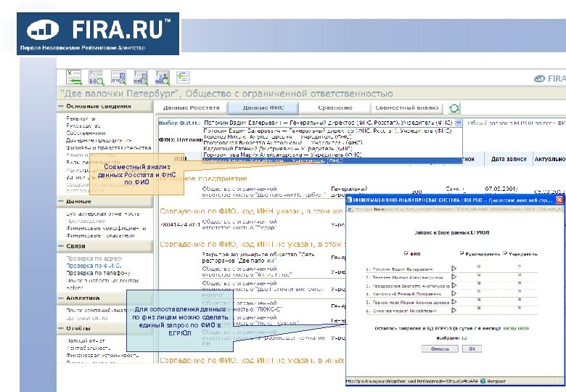Image resolution: width=566 pixels, height=392 pixels.
Task: Click the add-to-list toolbar icon
Action: 183,78
